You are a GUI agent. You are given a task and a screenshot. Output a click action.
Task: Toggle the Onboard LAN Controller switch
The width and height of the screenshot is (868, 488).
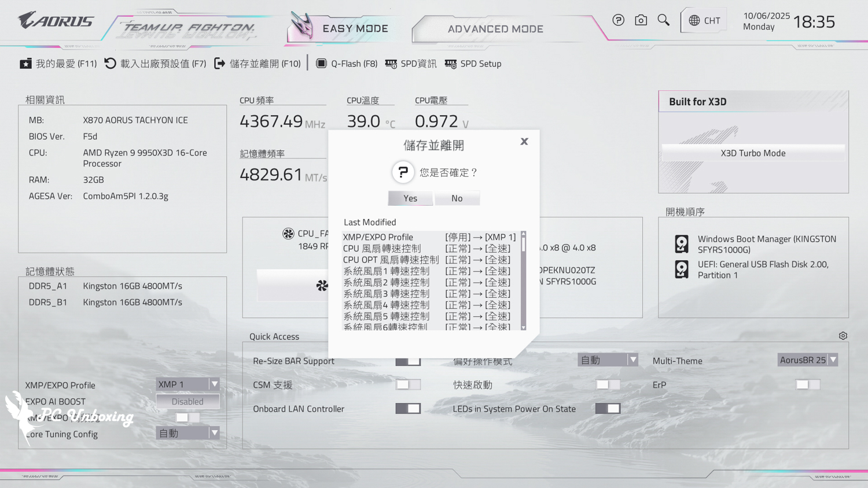click(408, 409)
